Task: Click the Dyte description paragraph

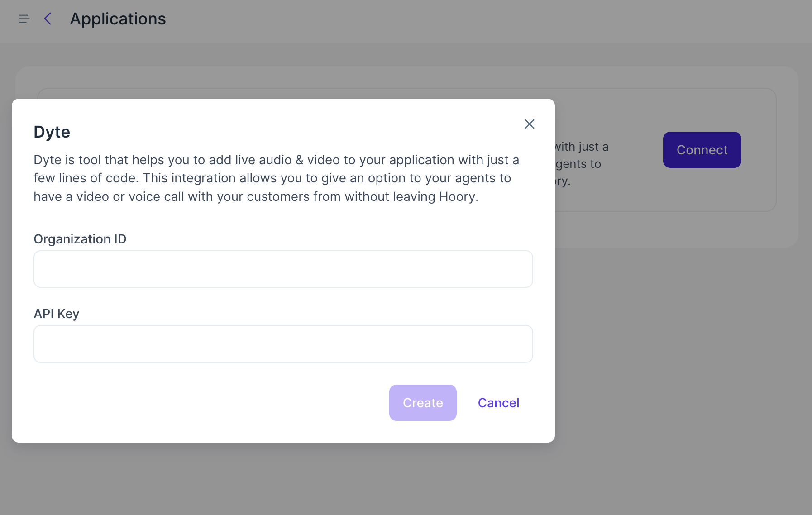Action: (277, 178)
